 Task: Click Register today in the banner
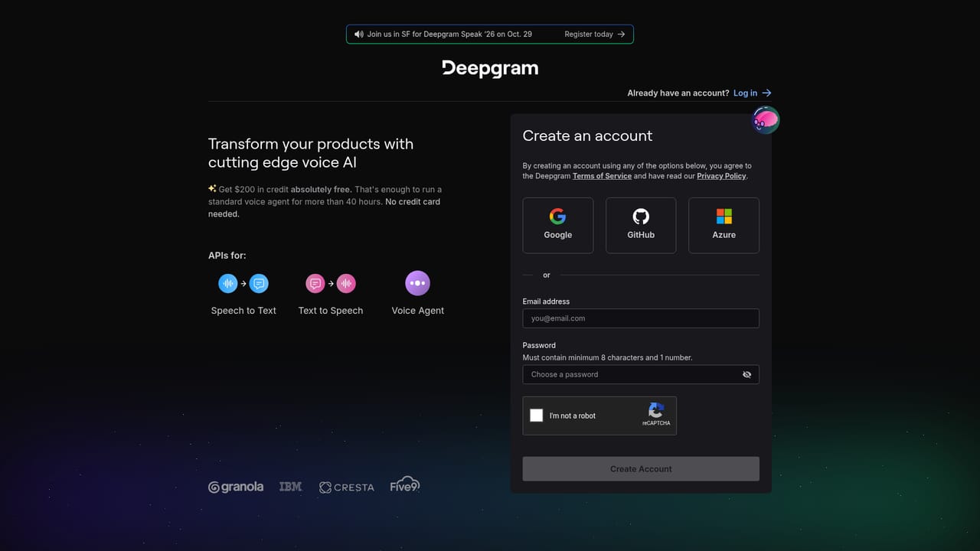coord(589,34)
